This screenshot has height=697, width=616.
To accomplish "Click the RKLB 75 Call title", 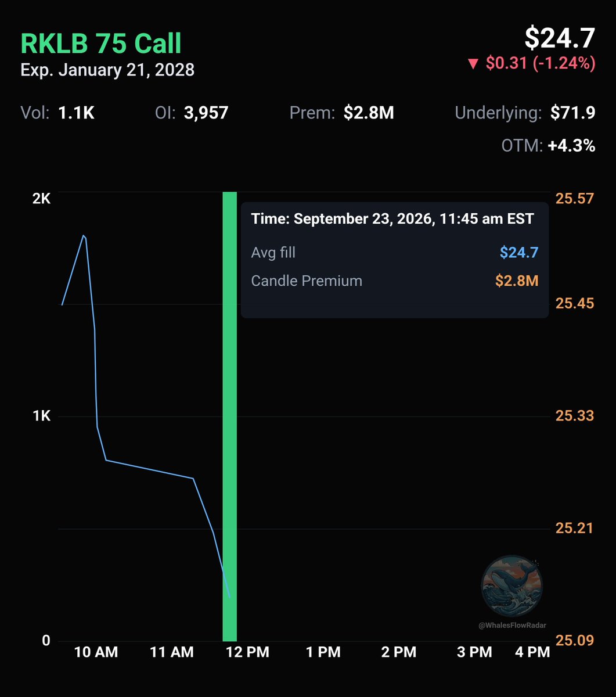I will coord(101,44).
